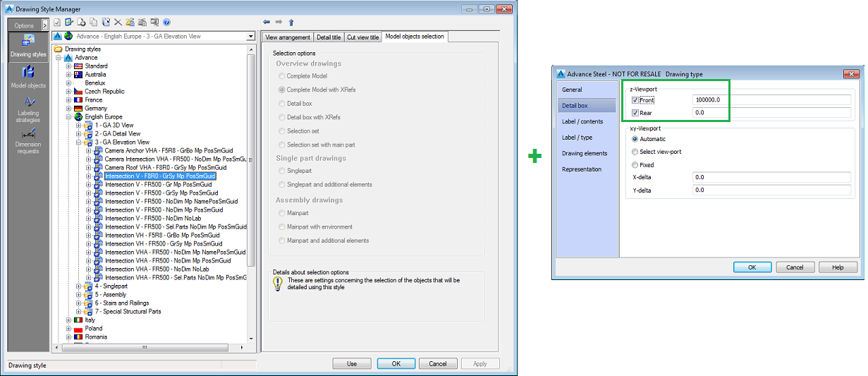Expand the France tree node

pyautogui.click(x=69, y=100)
